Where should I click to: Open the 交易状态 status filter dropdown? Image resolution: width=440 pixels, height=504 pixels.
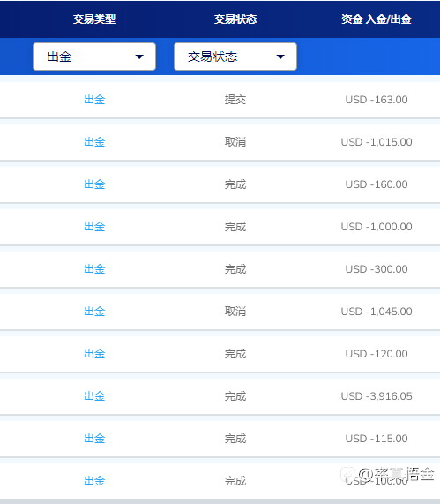[235, 56]
